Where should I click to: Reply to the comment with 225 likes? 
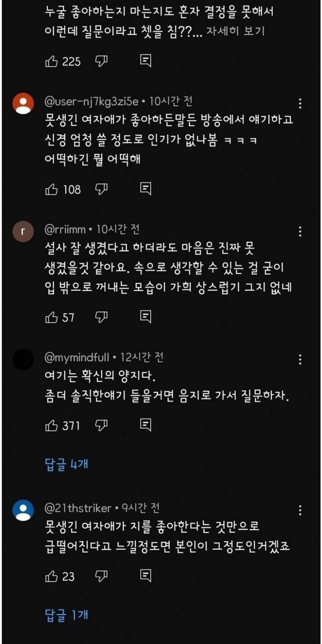pos(145,61)
